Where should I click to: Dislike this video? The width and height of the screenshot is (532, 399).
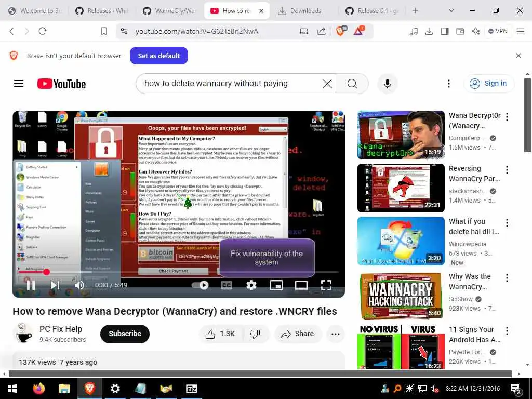click(x=255, y=334)
